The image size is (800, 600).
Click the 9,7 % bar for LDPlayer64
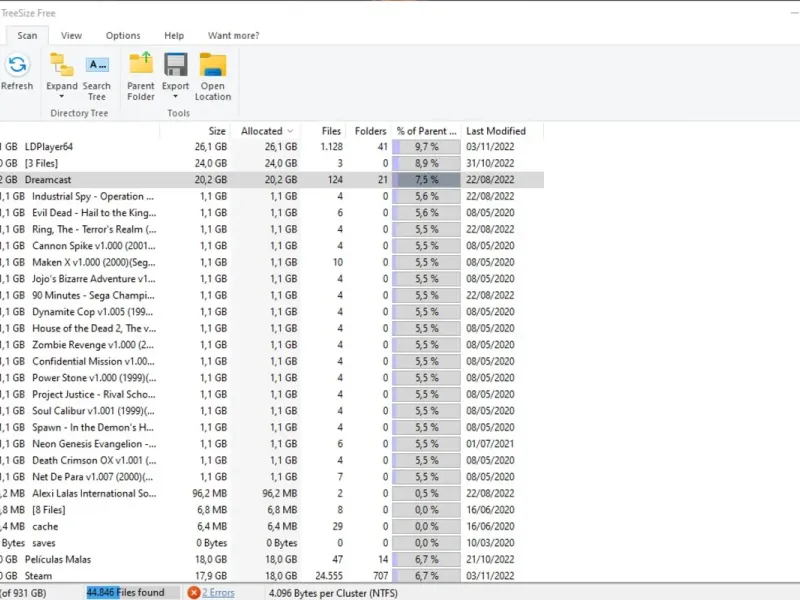coord(427,147)
